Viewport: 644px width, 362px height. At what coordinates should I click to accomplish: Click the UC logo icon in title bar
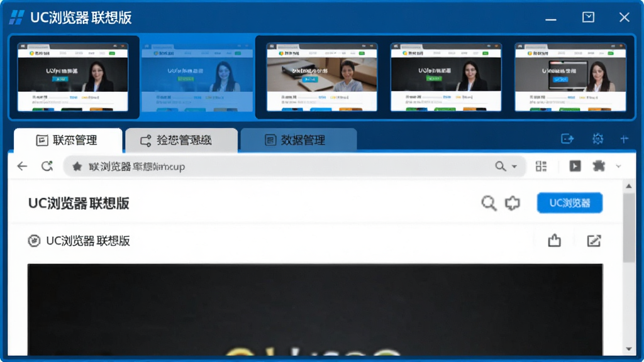pyautogui.click(x=17, y=18)
